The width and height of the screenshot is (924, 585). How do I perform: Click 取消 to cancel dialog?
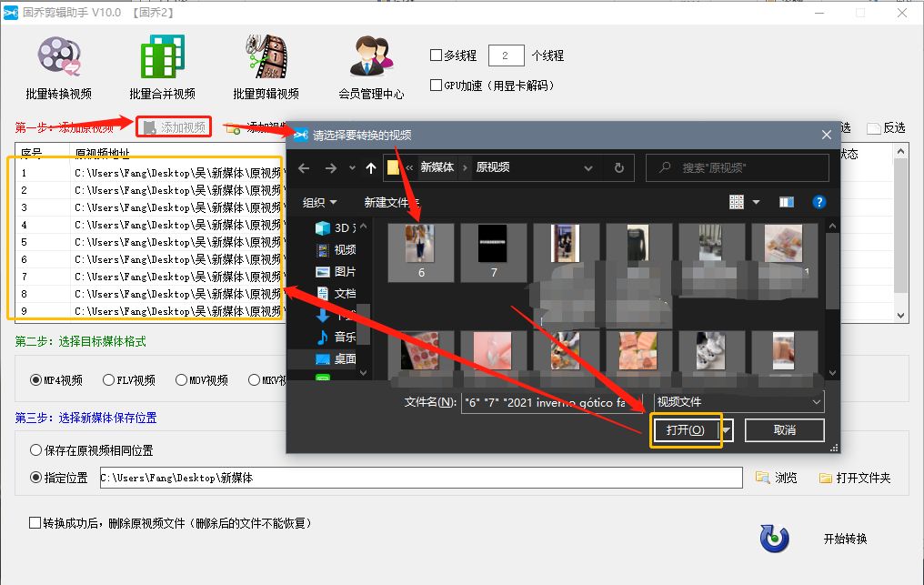(x=784, y=430)
